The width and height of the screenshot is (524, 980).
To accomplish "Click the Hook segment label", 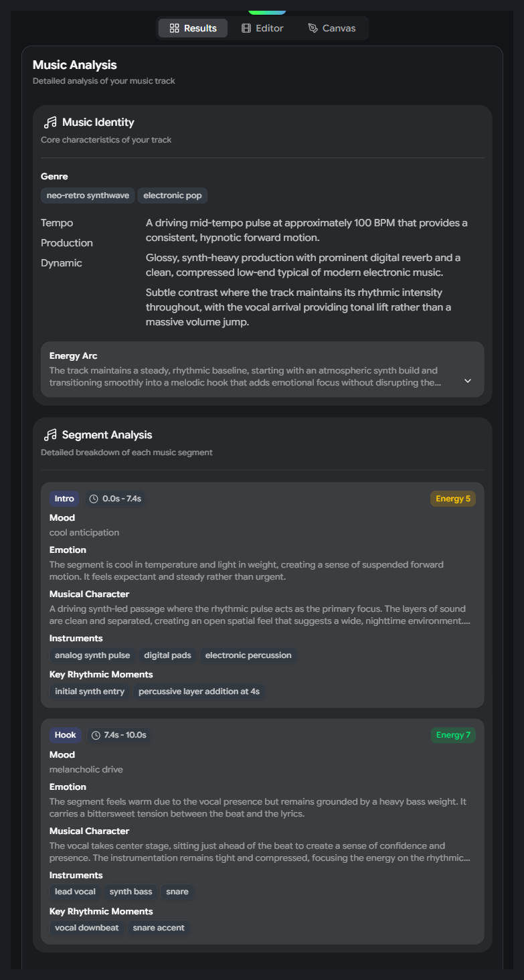I will 66,735.
